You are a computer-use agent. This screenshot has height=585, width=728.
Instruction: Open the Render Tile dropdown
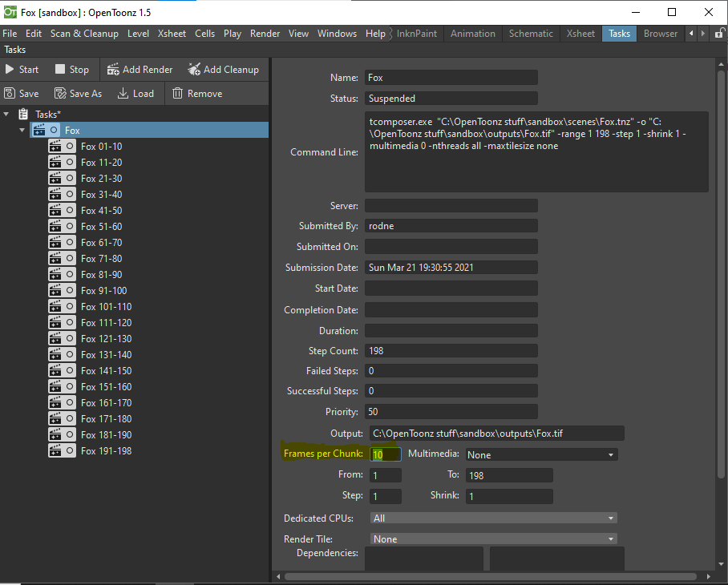(493, 539)
